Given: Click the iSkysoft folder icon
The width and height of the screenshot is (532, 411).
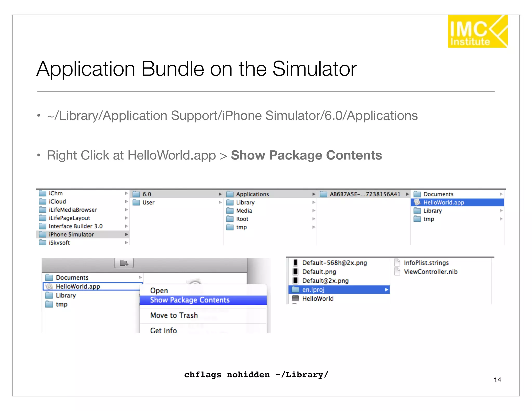Looking at the screenshot, I should coord(43,242).
